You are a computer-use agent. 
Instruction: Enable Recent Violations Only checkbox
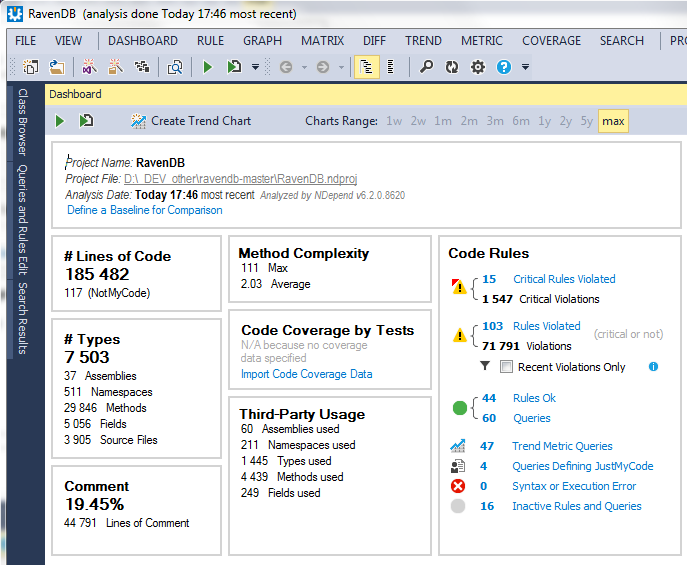[x=507, y=367]
